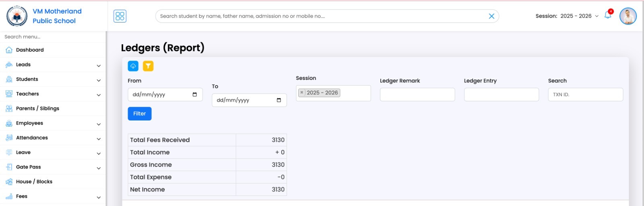This screenshot has height=206, width=644.
Task: Open calendar picker in To date field
Action: click(279, 100)
